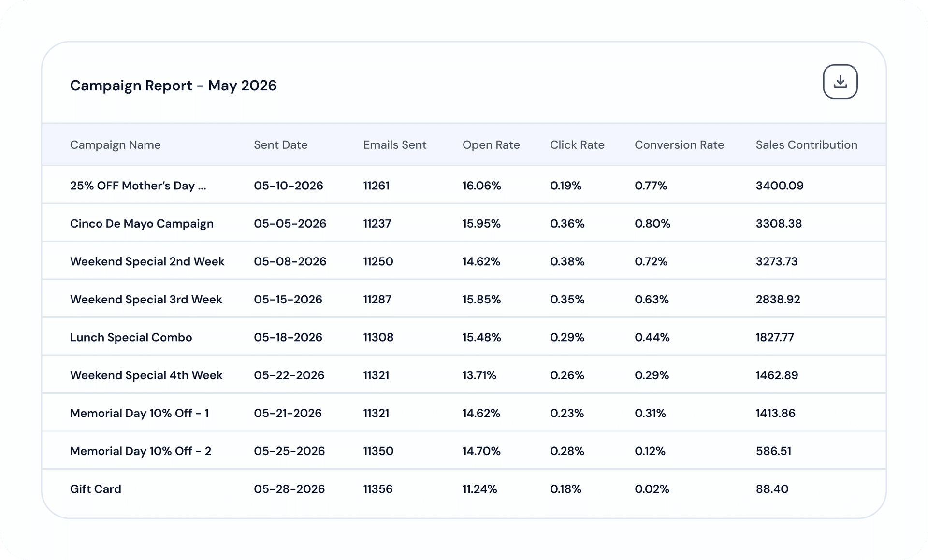928x560 pixels.
Task: Click the Emails Sent column header
Action: coord(395,145)
